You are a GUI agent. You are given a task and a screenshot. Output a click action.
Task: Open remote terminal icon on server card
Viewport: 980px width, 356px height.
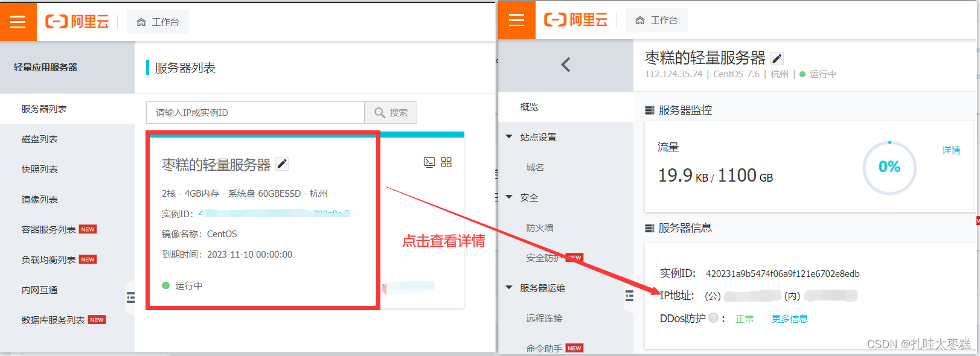[429, 162]
